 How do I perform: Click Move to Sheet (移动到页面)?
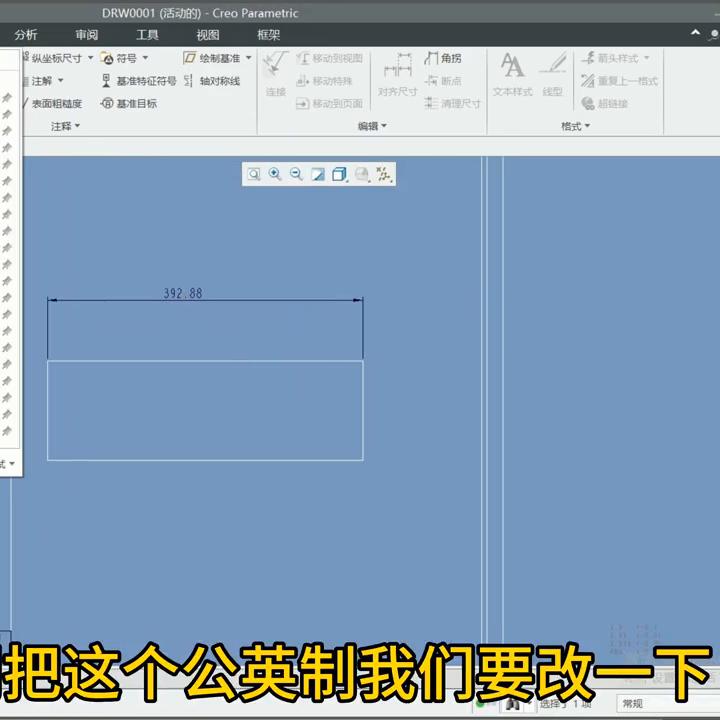click(330, 104)
